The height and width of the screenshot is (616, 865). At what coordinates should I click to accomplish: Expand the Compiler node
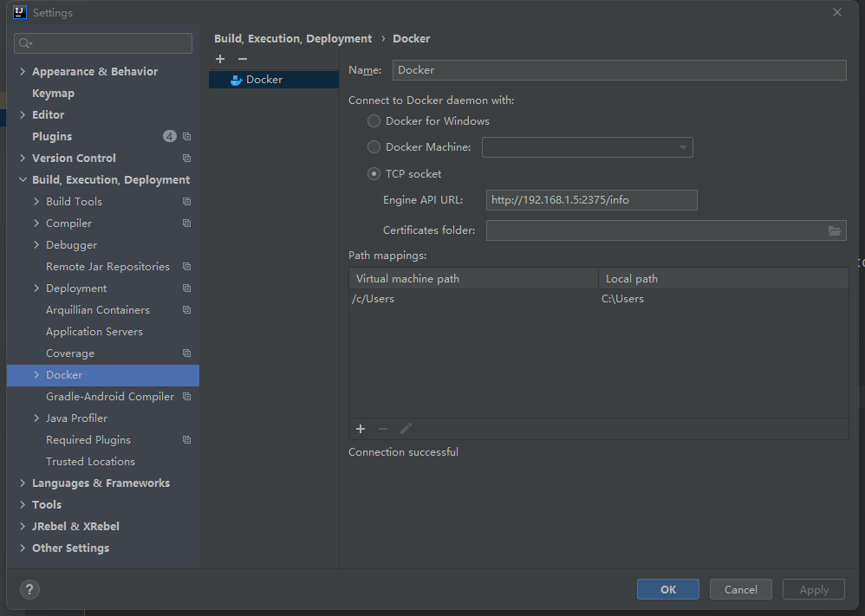(x=36, y=224)
